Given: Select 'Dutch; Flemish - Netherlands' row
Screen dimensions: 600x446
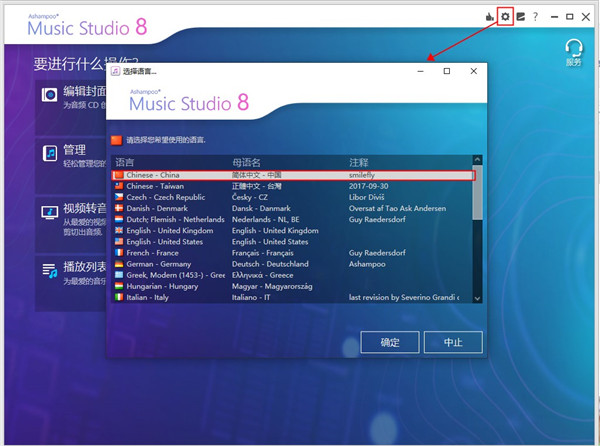Looking at the screenshot, I should [x=293, y=220].
